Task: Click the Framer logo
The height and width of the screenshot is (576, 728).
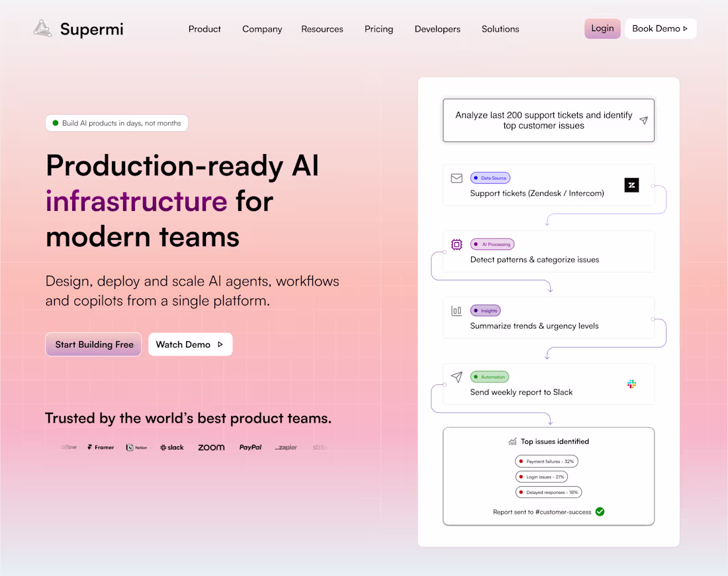Action: 101,447
